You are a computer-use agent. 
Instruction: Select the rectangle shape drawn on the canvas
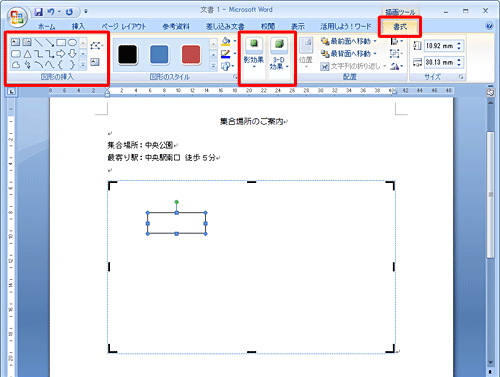176,223
